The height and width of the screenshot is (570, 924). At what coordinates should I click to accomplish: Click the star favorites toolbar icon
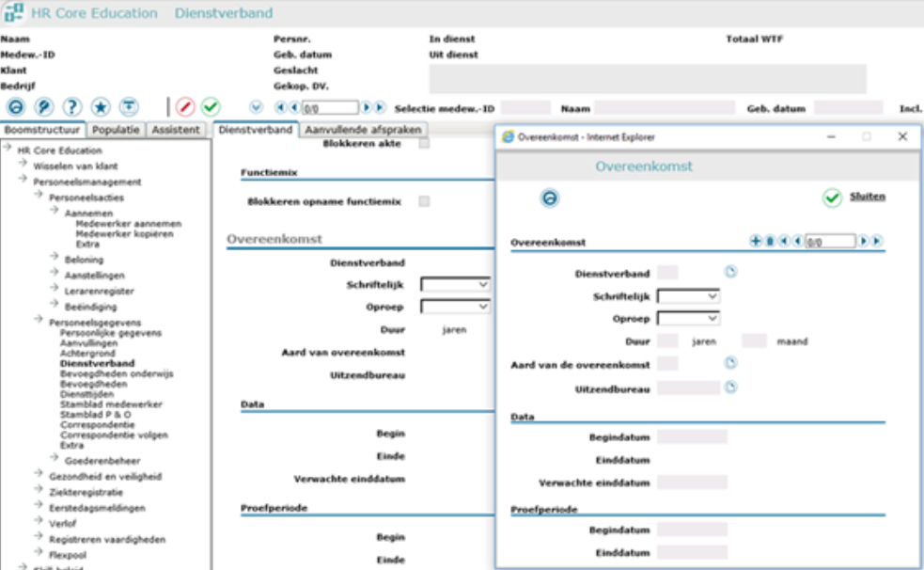[x=101, y=107]
